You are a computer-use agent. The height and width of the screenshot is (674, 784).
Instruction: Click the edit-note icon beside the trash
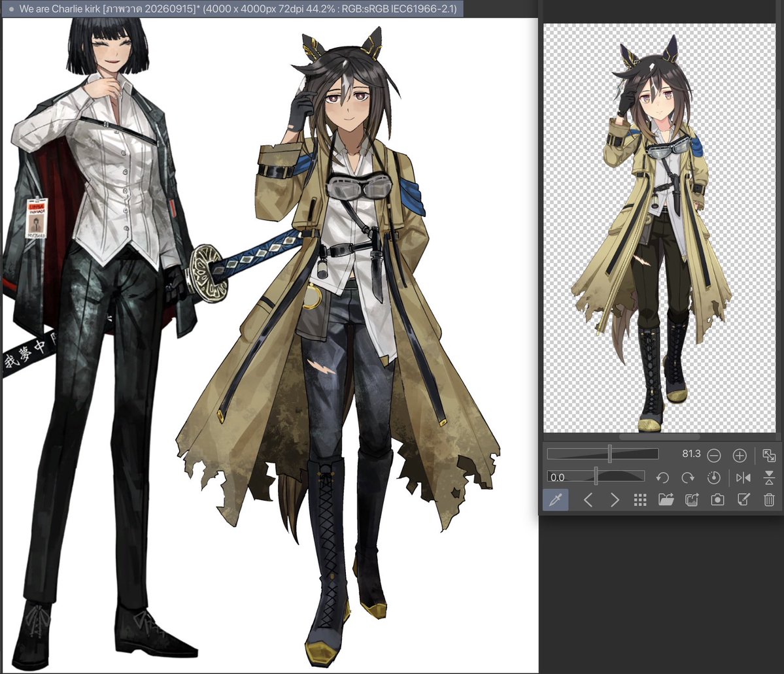pos(743,499)
